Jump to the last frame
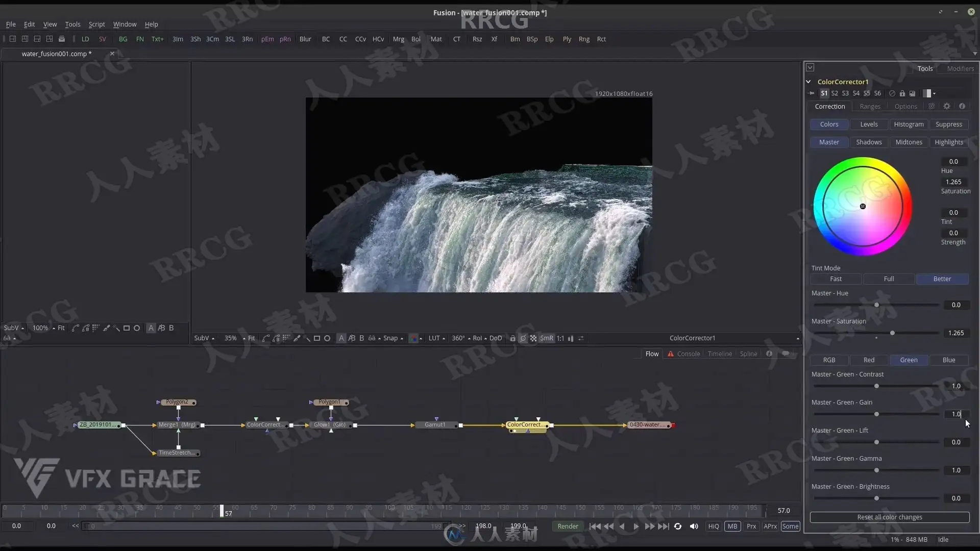Screen dimensions: 980x551 (x=663, y=527)
